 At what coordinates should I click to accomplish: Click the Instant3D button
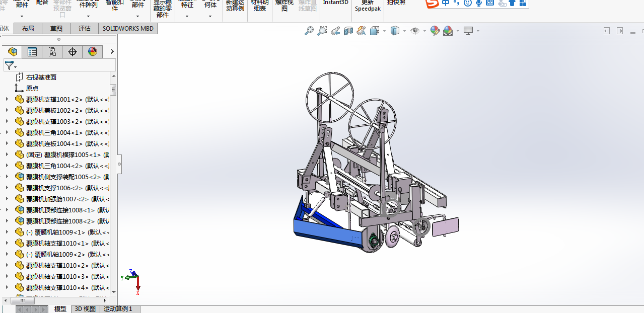point(335,3)
